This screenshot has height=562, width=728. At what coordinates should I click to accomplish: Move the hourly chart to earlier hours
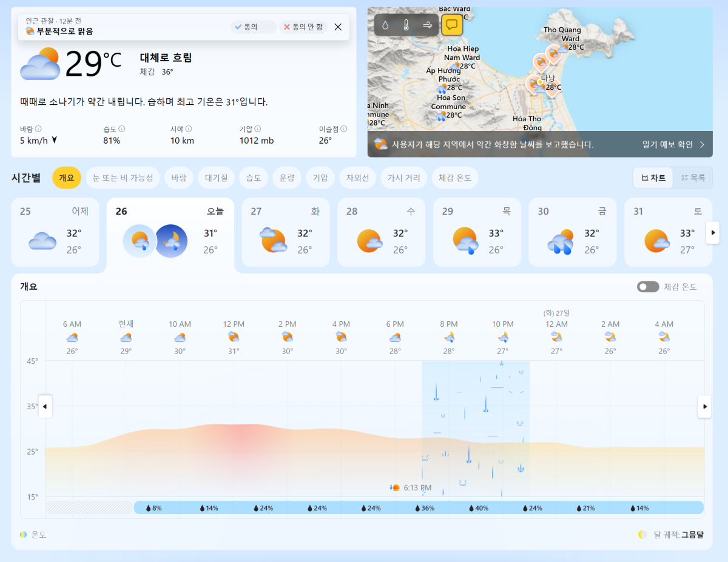pos(45,406)
